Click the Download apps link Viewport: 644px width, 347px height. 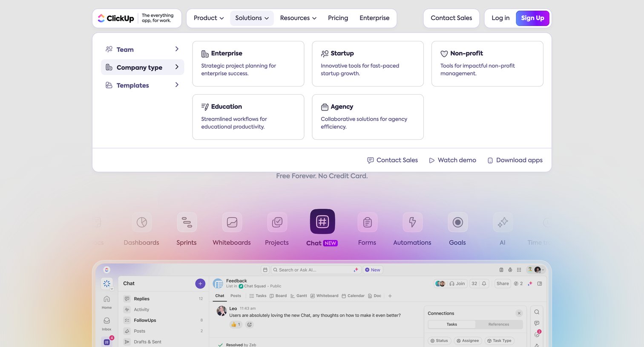[515, 160]
